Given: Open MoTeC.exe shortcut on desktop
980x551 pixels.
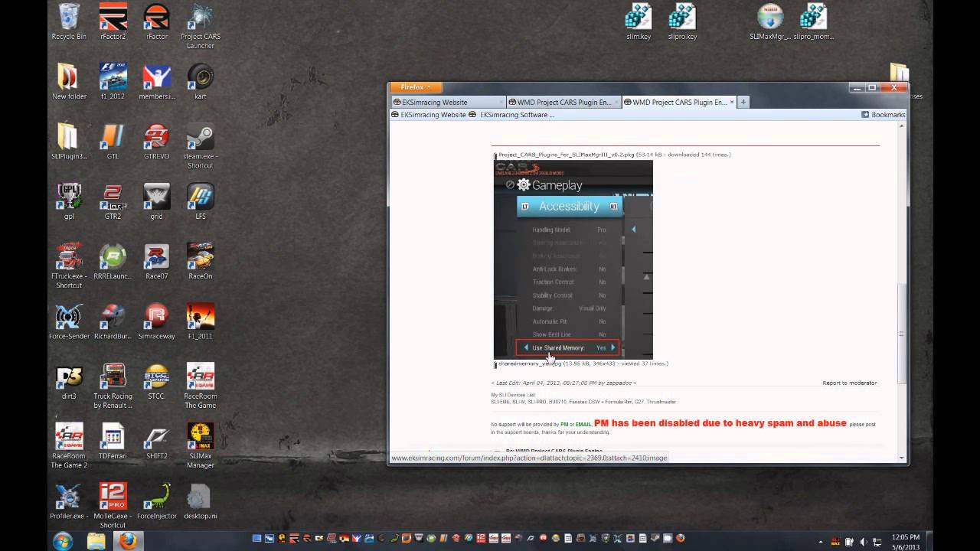Looking at the screenshot, I should click(x=113, y=505).
